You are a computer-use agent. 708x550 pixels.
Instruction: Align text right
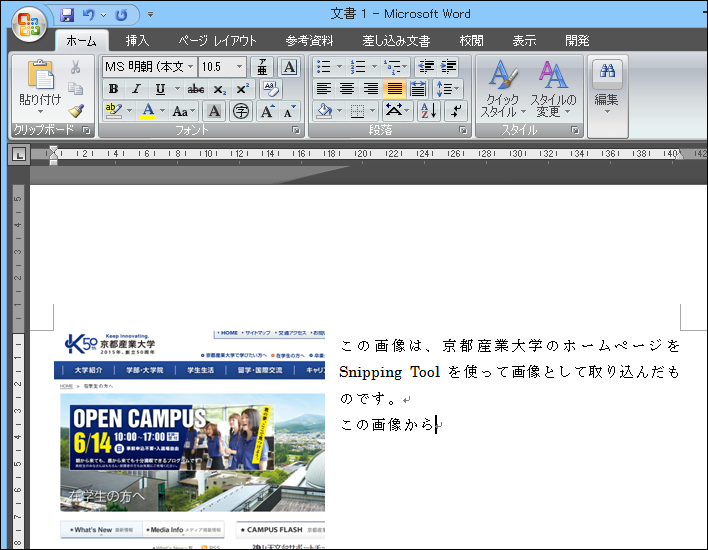pyautogui.click(x=371, y=89)
